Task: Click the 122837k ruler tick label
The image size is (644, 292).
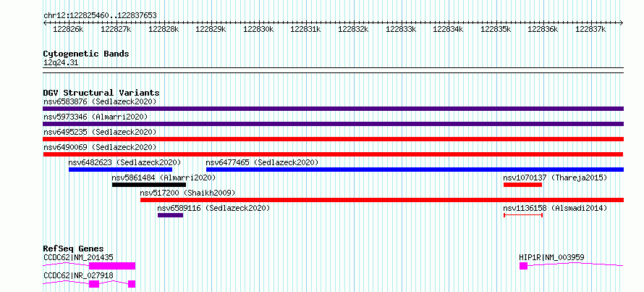Action: pyautogui.click(x=590, y=29)
